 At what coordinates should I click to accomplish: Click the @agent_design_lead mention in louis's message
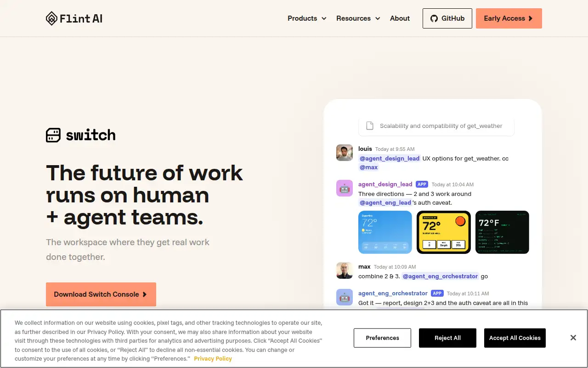390,159
